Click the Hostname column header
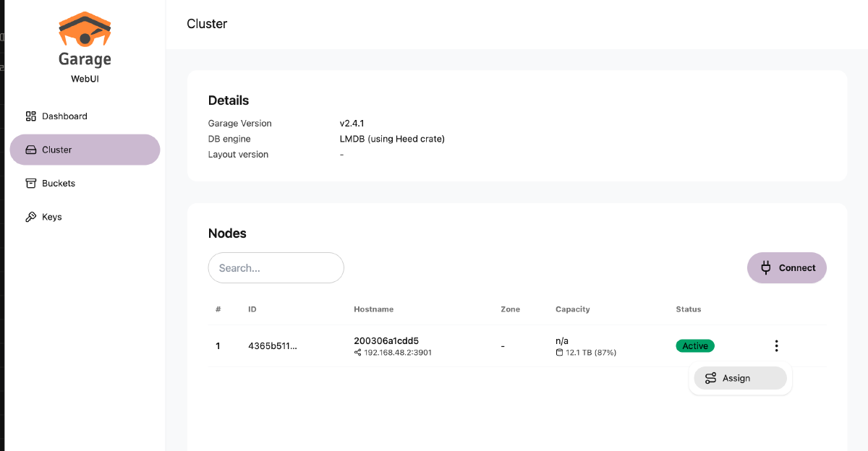This screenshot has width=868, height=451. pos(373,309)
